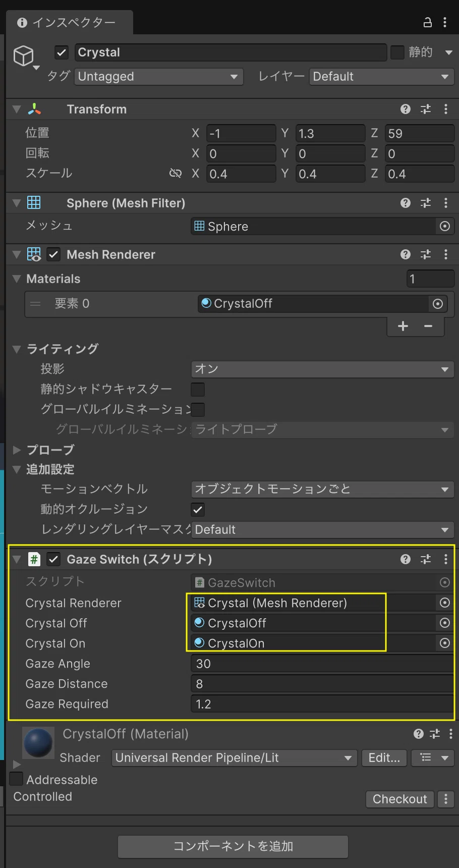Open the Tag dropdown showing Untagged
Viewport: 459px width, 868px height.
[159, 77]
